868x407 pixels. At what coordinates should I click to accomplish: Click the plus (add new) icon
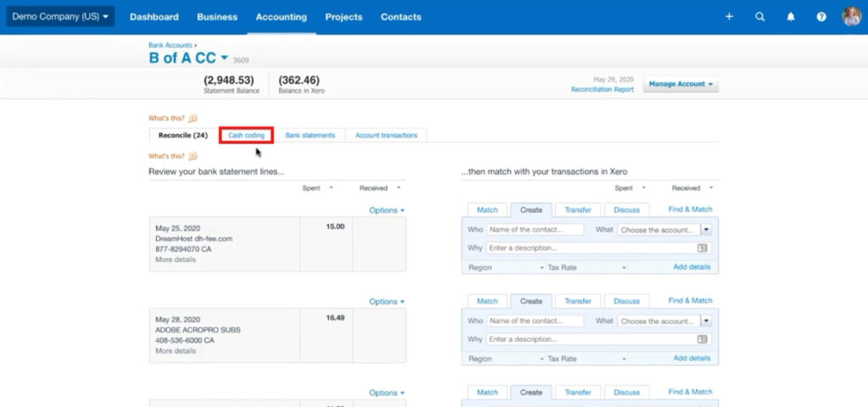(x=729, y=17)
